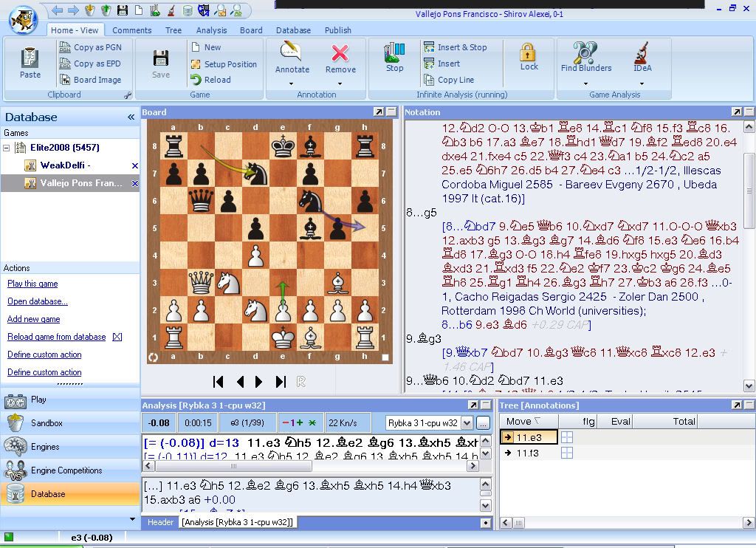Click New in the Game ribbon group
The image size is (756, 548).
[x=207, y=47]
